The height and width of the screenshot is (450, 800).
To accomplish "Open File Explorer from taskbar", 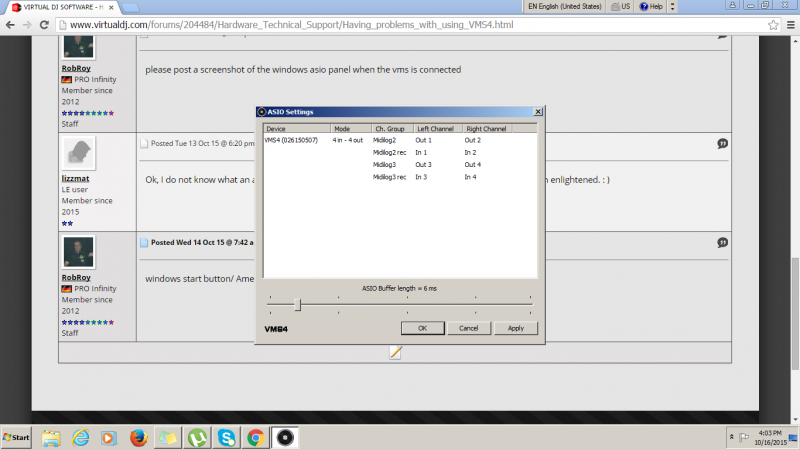I will (51, 438).
